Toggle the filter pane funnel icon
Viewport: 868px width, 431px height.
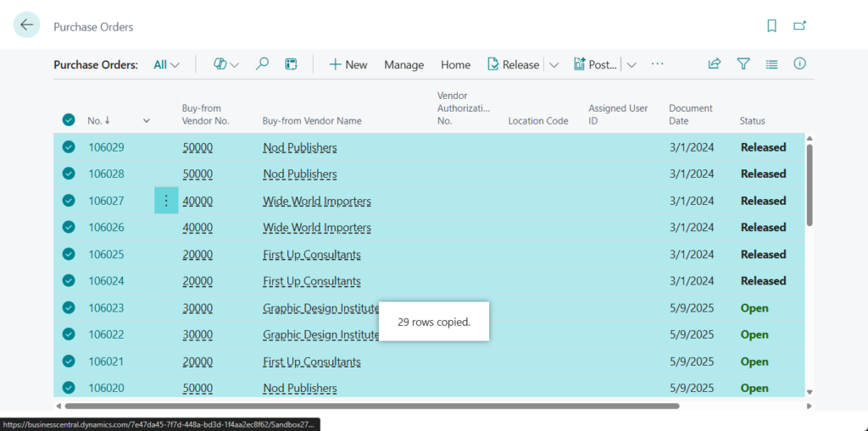coord(743,64)
